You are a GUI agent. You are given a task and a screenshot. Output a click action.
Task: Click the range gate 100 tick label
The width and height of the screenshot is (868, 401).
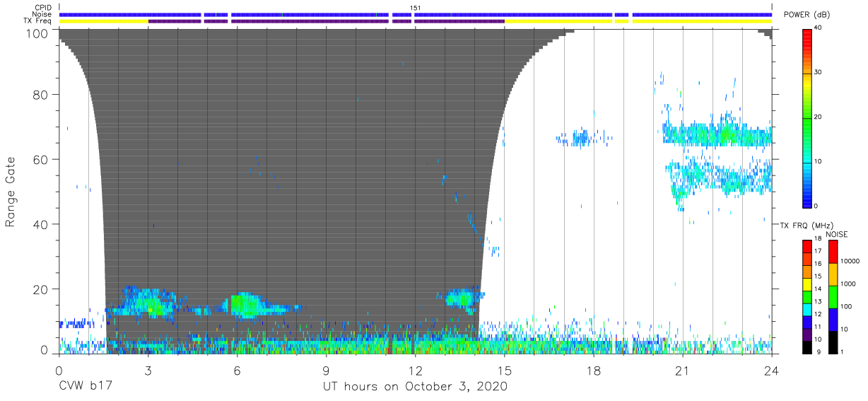point(37,33)
